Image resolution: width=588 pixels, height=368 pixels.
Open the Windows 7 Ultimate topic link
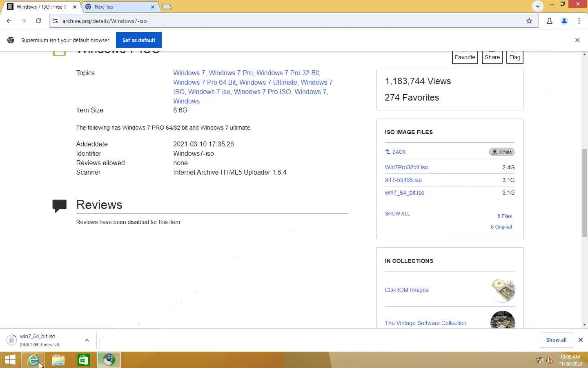click(268, 82)
